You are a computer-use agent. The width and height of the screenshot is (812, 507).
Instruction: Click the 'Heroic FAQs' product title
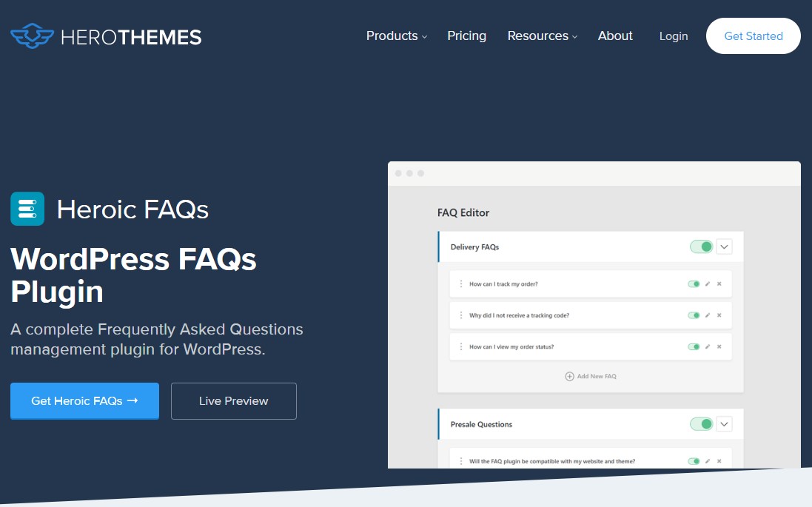click(x=132, y=209)
